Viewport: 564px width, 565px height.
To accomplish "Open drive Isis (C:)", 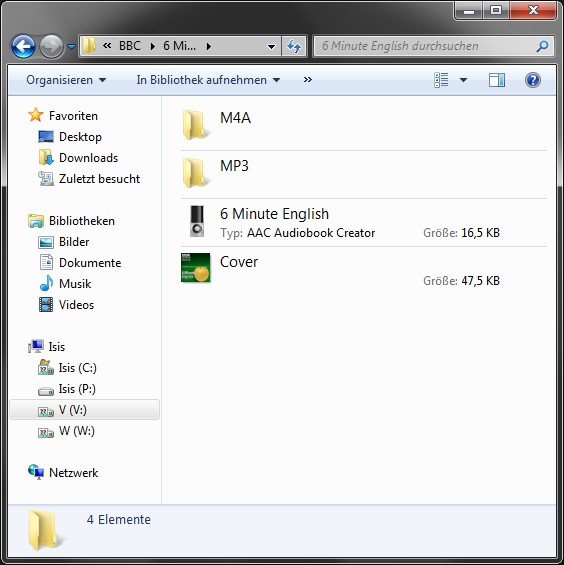I will (x=77, y=368).
